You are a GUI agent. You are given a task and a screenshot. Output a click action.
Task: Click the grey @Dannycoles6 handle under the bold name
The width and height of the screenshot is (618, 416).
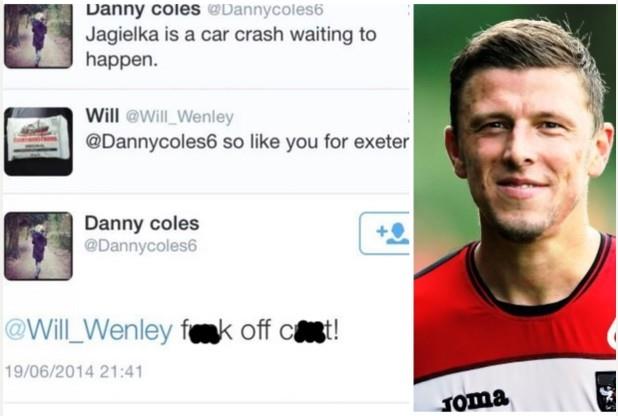pyautogui.click(x=140, y=246)
